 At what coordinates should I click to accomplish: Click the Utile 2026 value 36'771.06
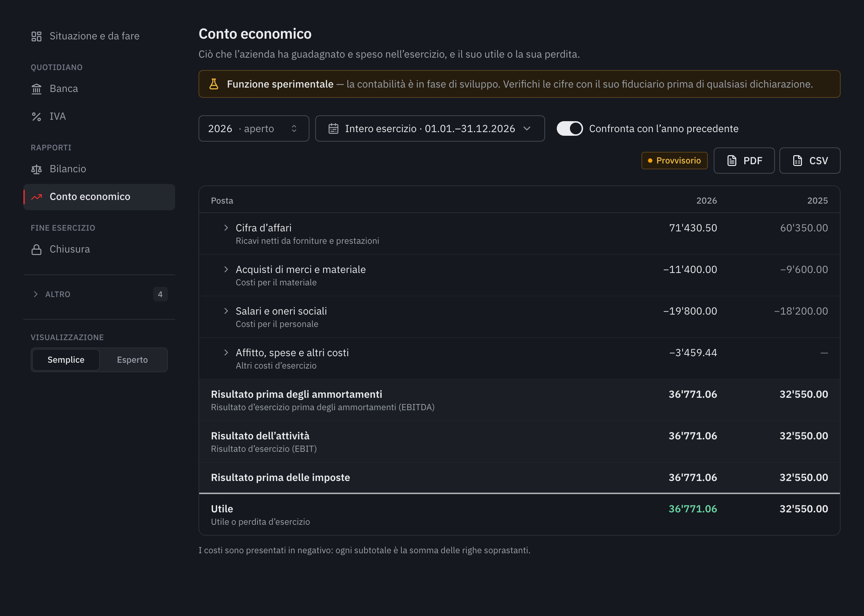pos(693,509)
